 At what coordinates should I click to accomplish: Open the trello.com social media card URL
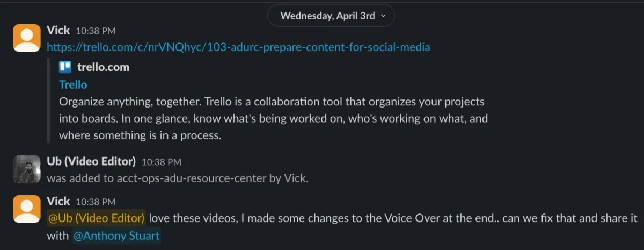pyautogui.click(x=238, y=47)
